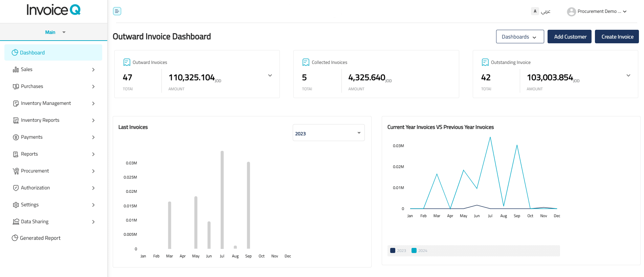Click the Authorization shield icon
The height and width of the screenshot is (277, 644).
[x=16, y=188]
